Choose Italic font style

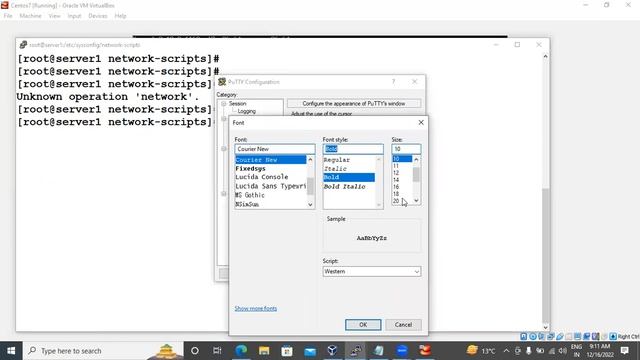[x=349, y=169]
